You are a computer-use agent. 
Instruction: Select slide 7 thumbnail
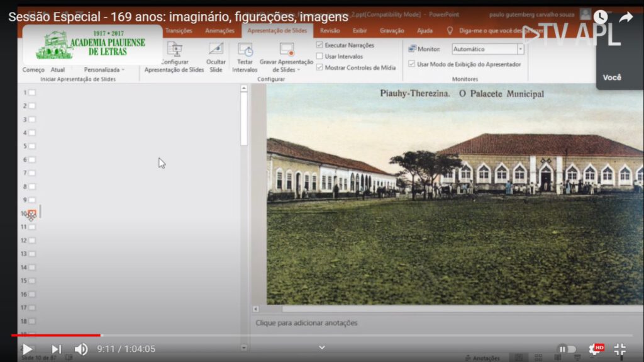tap(32, 173)
